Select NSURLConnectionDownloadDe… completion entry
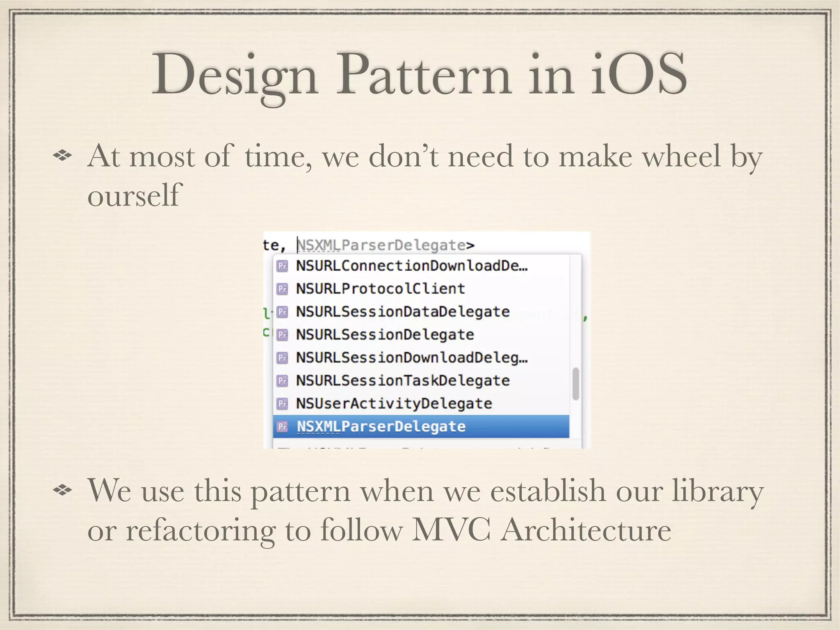The image size is (840, 630). [x=421, y=266]
